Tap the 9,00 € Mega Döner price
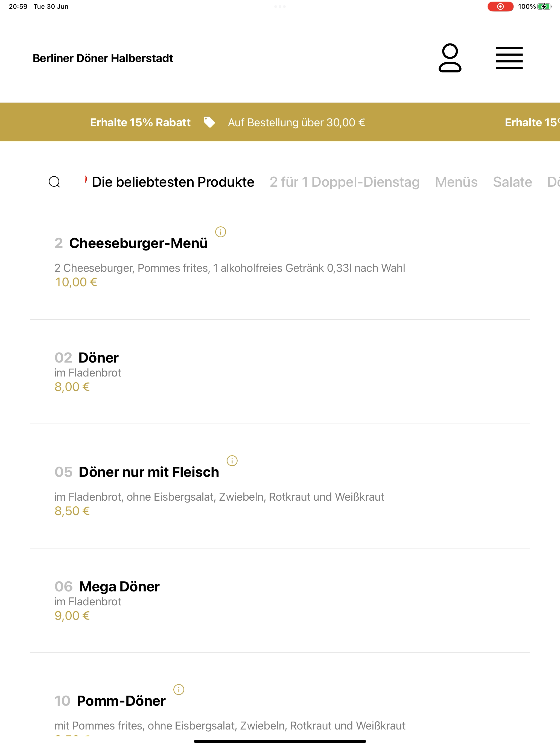 click(72, 616)
